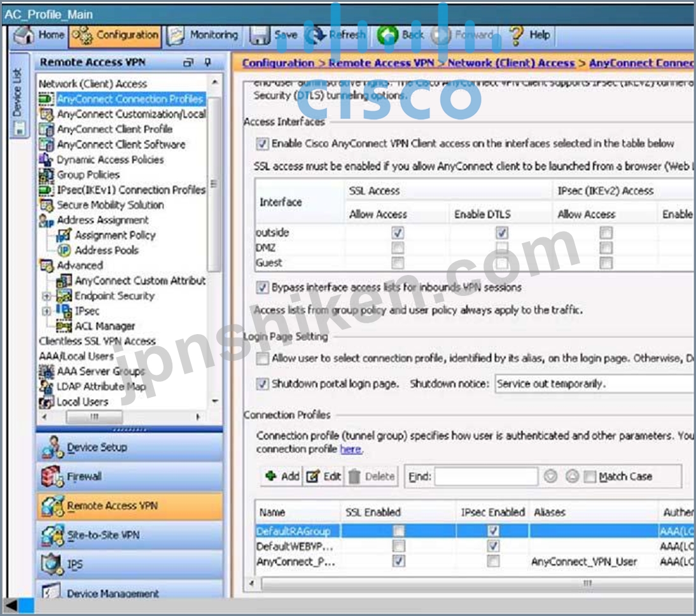
Task: Click the ACL Manager icon
Action: coord(64,326)
